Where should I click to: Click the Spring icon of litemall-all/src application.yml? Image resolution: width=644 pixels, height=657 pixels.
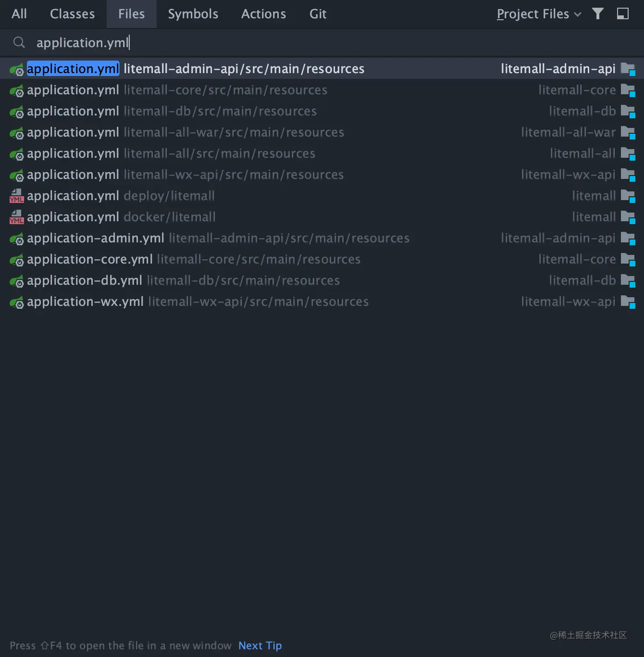click(17, 154)
